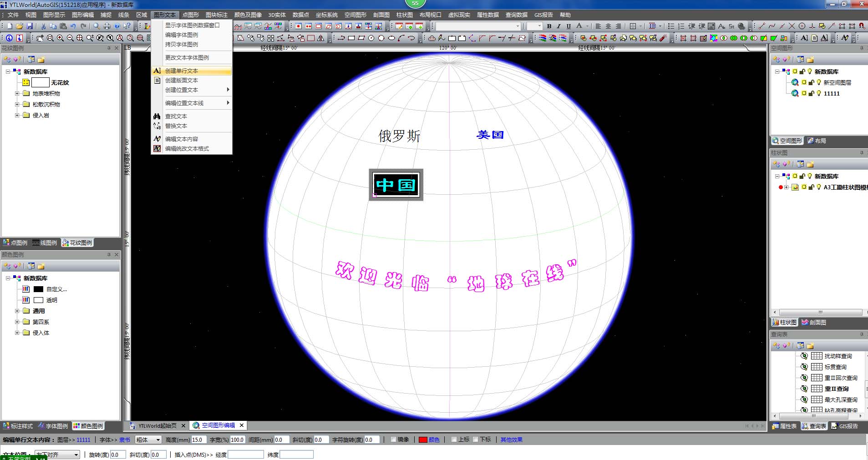The width and height of the screenshot is (868, 460).
Task: Choose 查找文本 menu entry
Action: pos(192,116)
